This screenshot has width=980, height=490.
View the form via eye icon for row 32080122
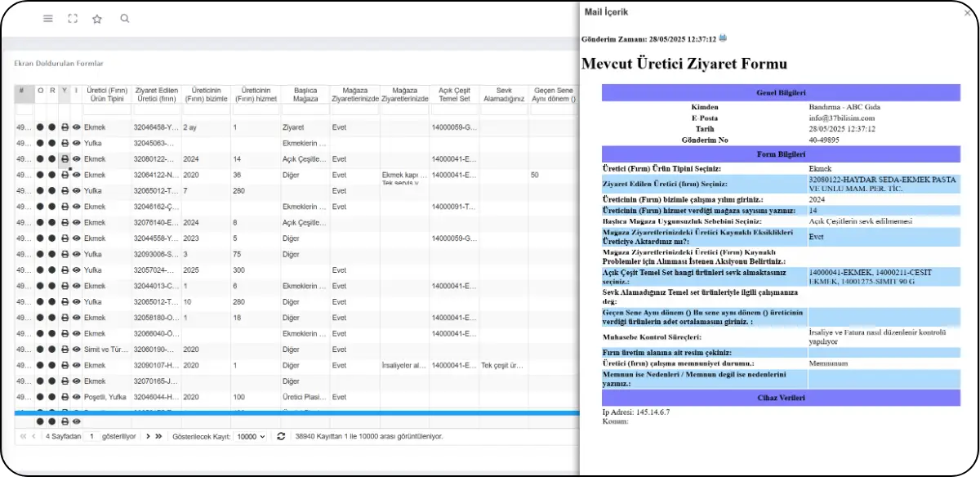76,159
